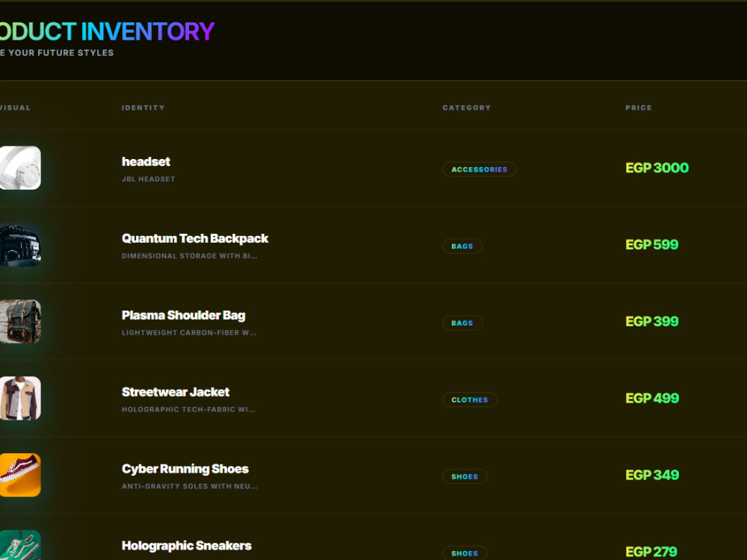Screen dimensions: 747x560
Task: Click the 'LIGHTWEIGHT CARBON-FIBER W...' description
Action: coord(189,332)
